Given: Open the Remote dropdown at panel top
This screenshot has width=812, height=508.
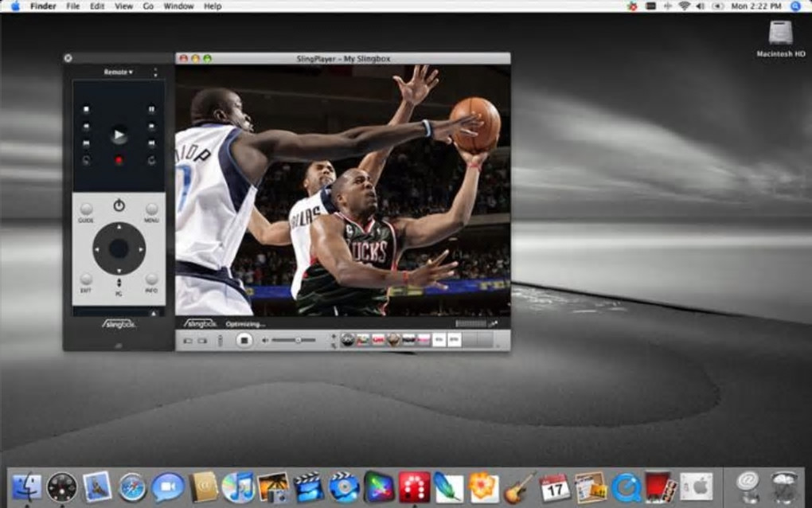Looking at the screenshot, I should (118, 72).
